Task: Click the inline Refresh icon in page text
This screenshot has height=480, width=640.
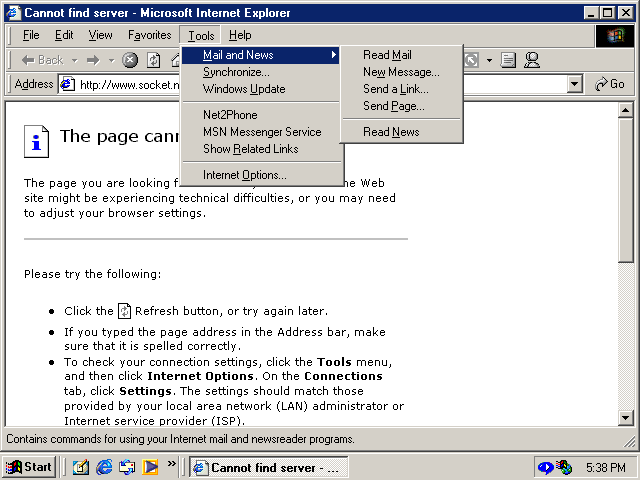Action: click(124, 311)
